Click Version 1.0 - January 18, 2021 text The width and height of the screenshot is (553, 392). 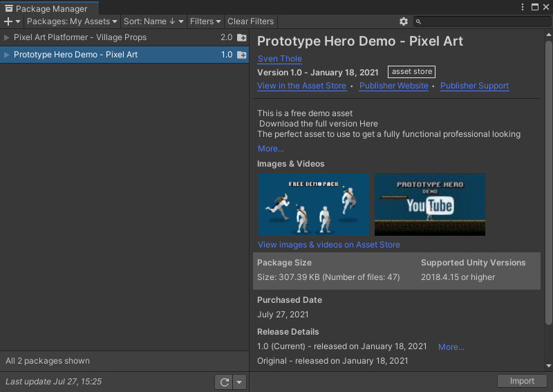pyautogui.click(x=318, y=73)
